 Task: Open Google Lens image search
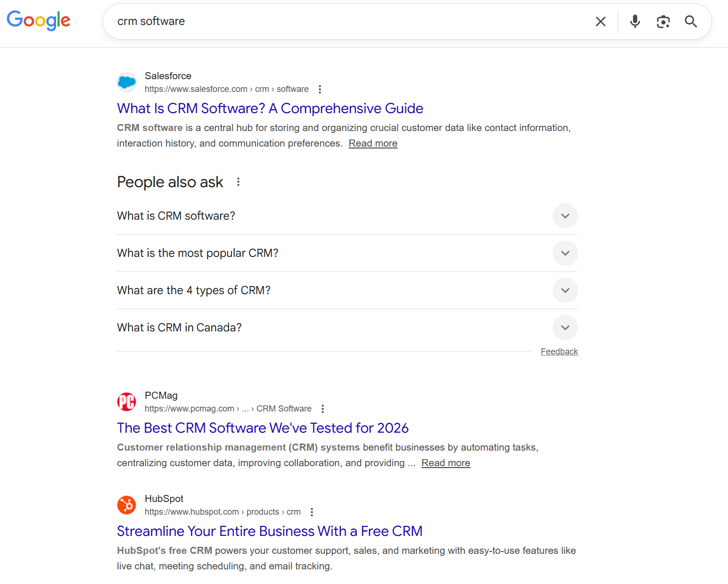point(663,21)
